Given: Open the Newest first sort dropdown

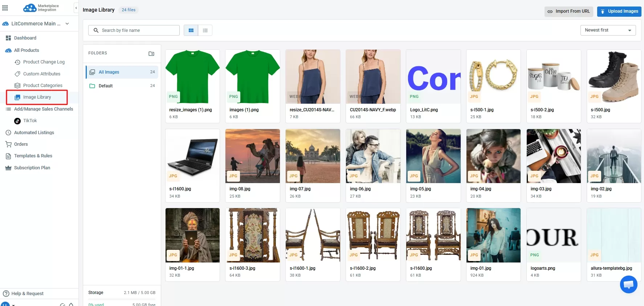Looking at the screenshot, I should [608, 30].
